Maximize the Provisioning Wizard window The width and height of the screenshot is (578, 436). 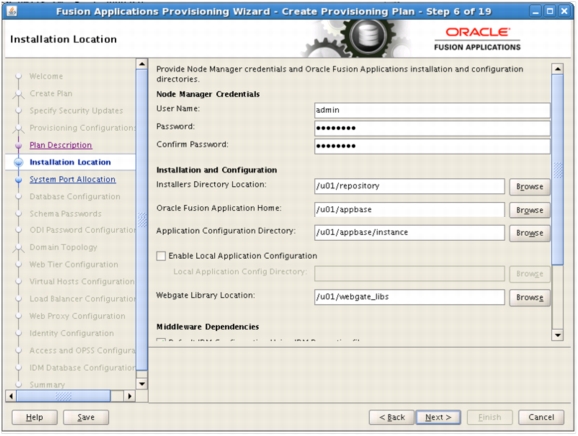550,11
